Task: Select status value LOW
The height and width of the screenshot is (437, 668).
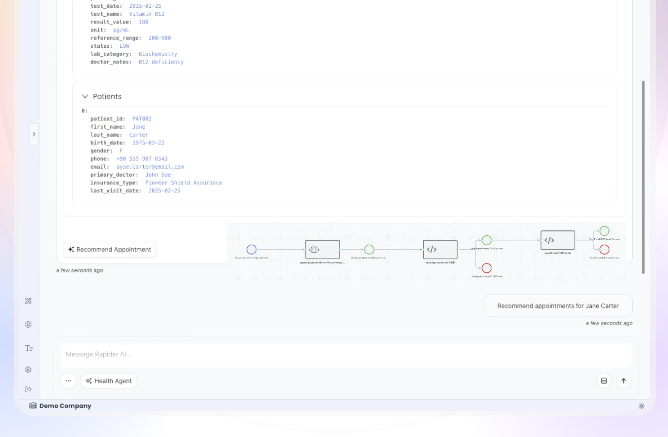Action: [124, 46]
